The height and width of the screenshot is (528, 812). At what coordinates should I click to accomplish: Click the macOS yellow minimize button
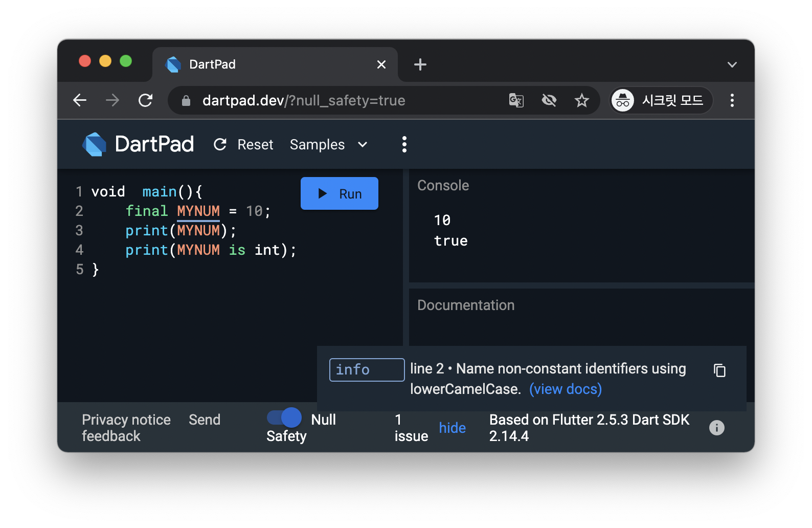[x=105, y=61]
